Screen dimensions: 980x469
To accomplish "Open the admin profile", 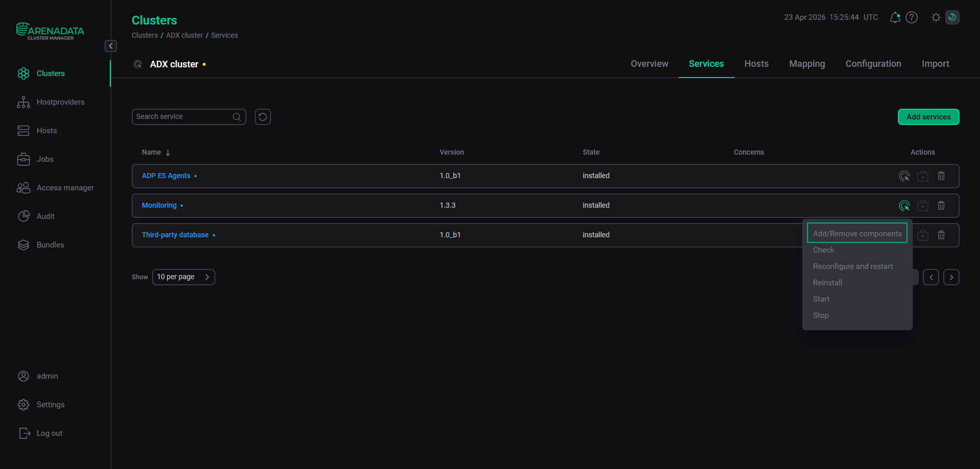I will tap(37, 376).
